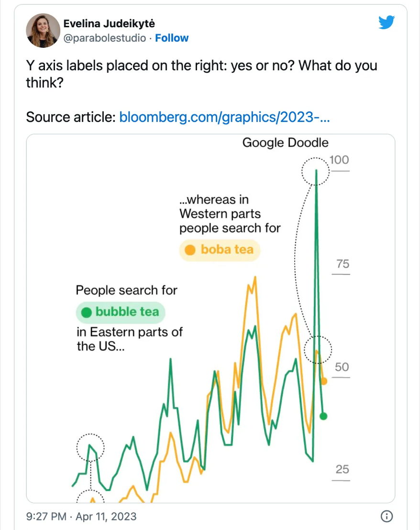Click the author name Evelina Judeikytė

(109, 23)
